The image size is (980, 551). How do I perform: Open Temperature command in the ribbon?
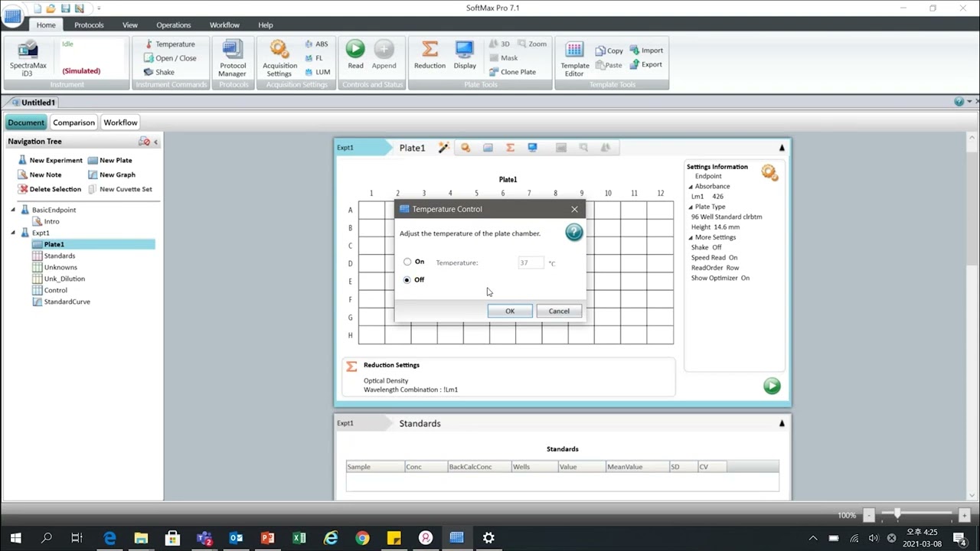click(169, 44)
